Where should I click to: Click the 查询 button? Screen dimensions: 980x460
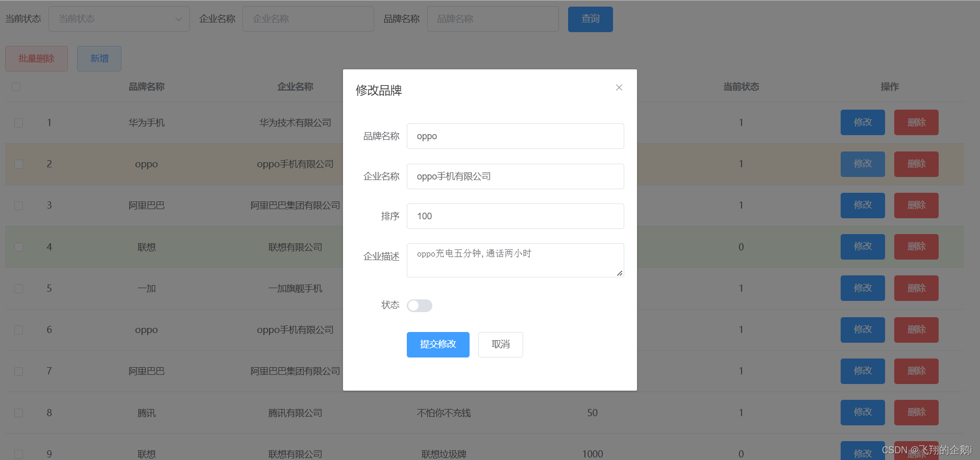tap(591, 19)
